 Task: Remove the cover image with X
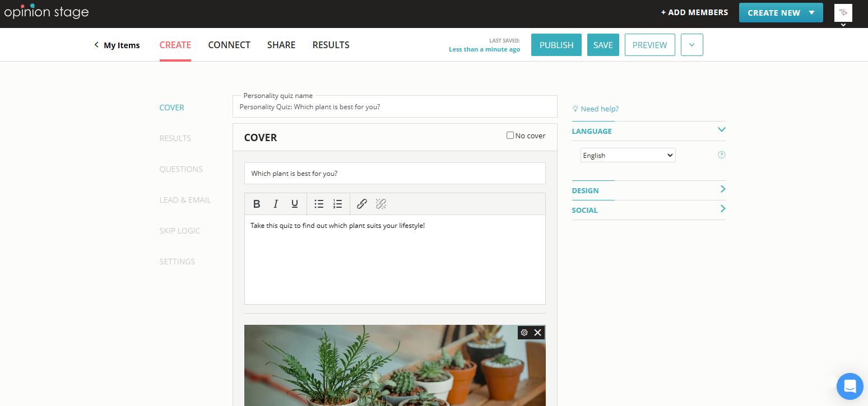click(x=538, y=333)
